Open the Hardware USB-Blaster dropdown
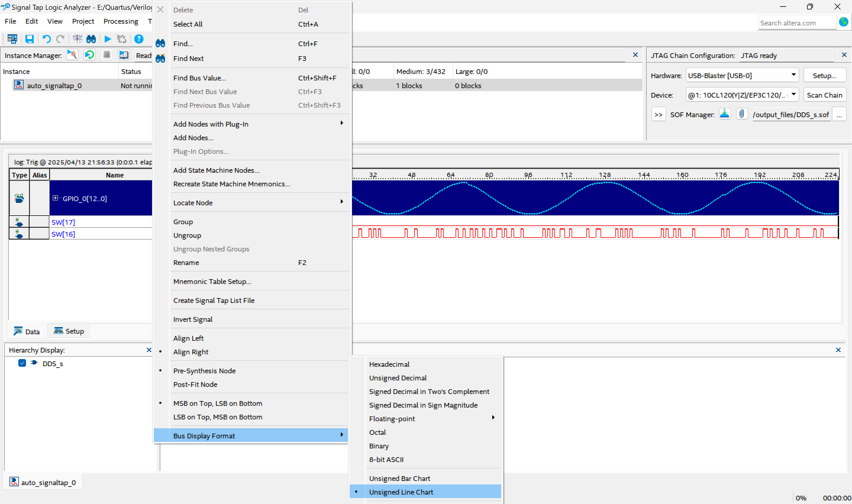This screenshot has width=852, height=504. [x=793, y=75]
